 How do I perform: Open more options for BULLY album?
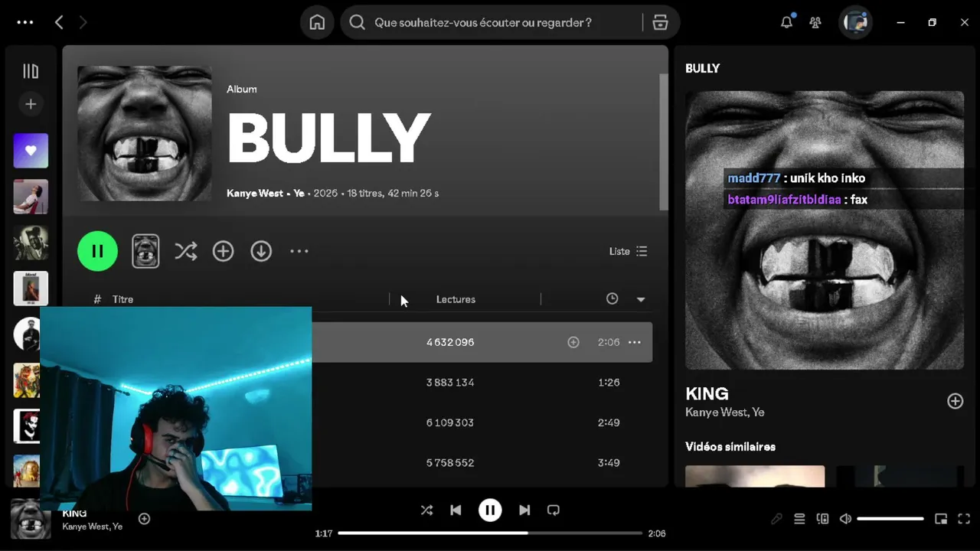click(x=299, y=251)
